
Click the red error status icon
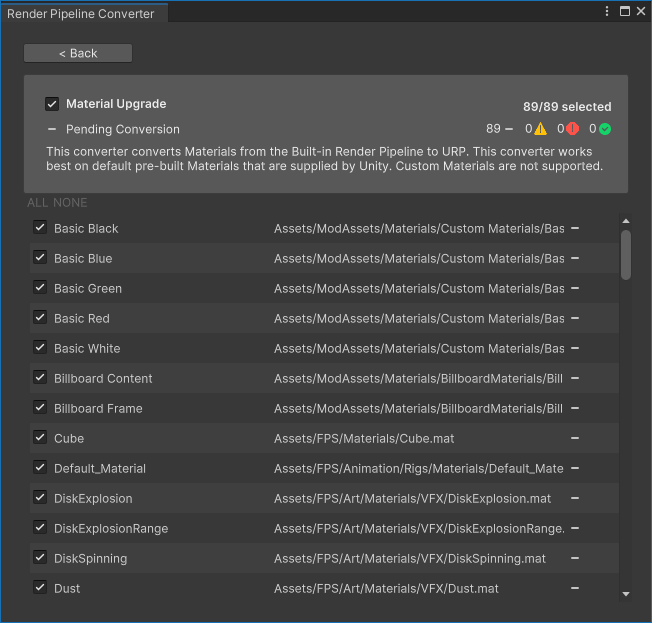[x=572, y=129]
